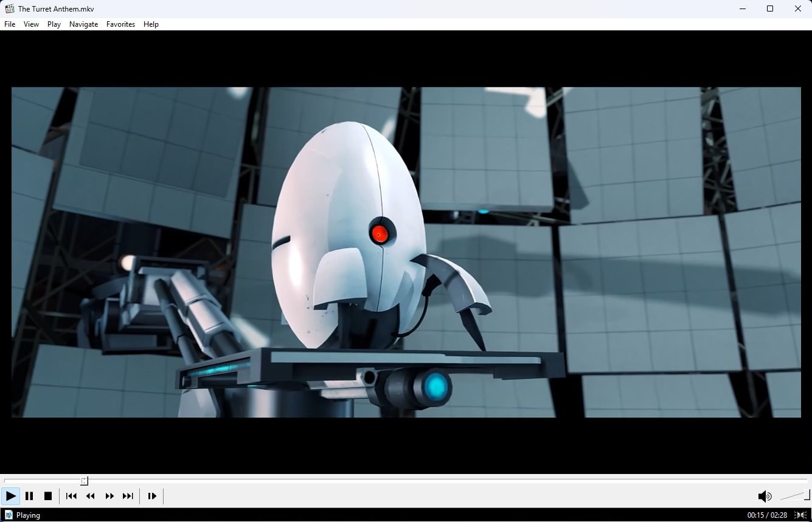Click the MPC icon in the status bar
This screenshot has width=812, height=522.
click(9, 515)
